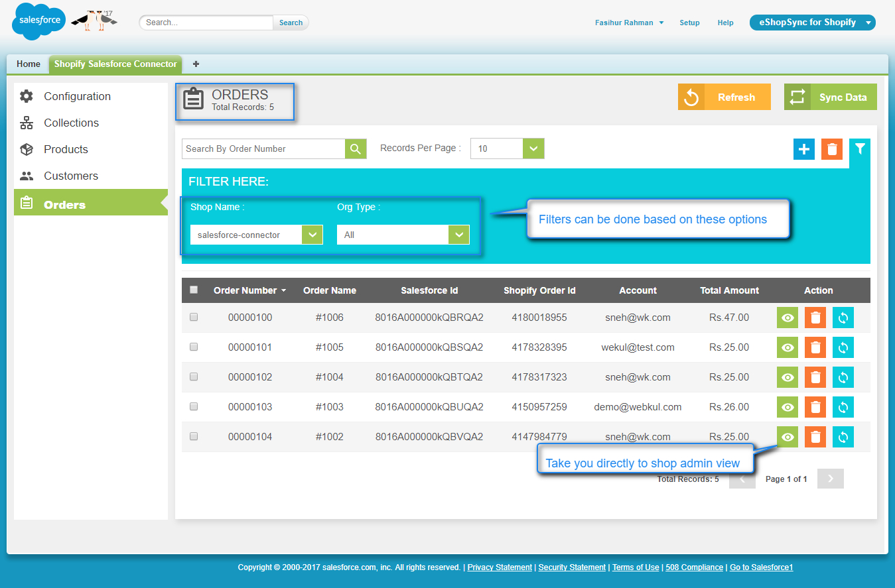
Task: Delete order 00000100 with trash icon
Action: [815, 318]
